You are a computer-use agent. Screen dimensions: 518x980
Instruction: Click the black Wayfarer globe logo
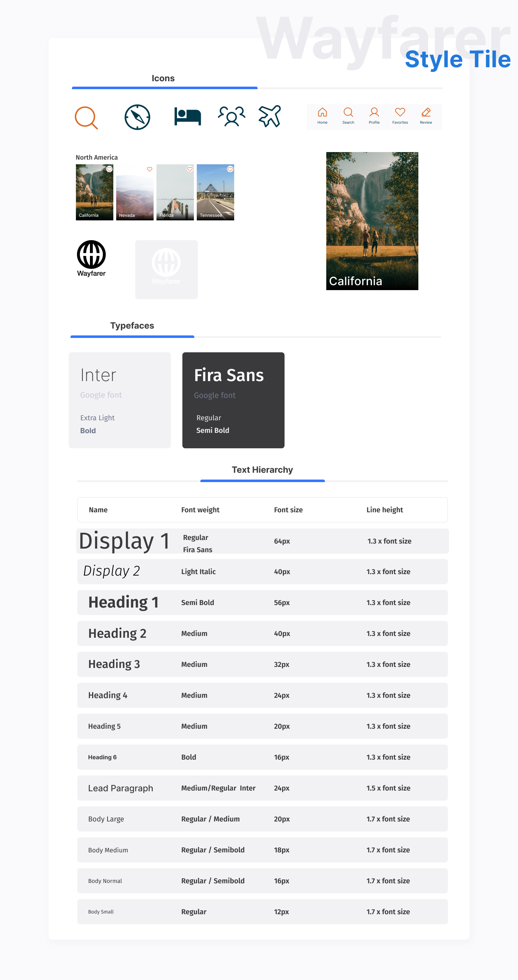pos(91,258)
